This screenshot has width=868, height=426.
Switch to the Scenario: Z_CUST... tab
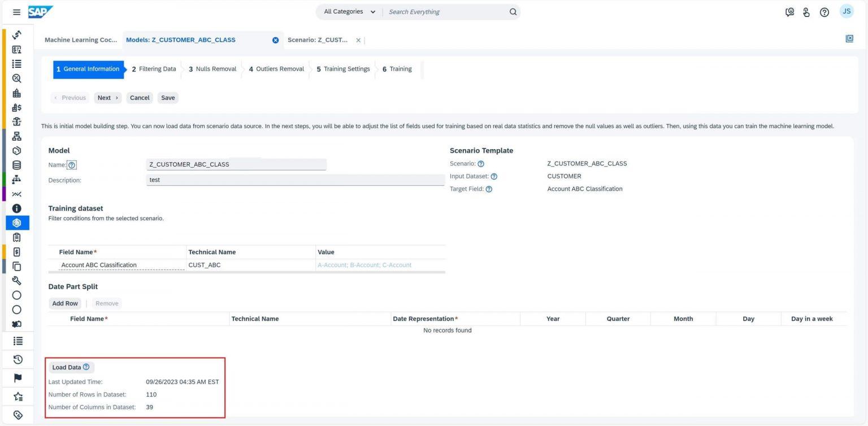pos(318,40)
